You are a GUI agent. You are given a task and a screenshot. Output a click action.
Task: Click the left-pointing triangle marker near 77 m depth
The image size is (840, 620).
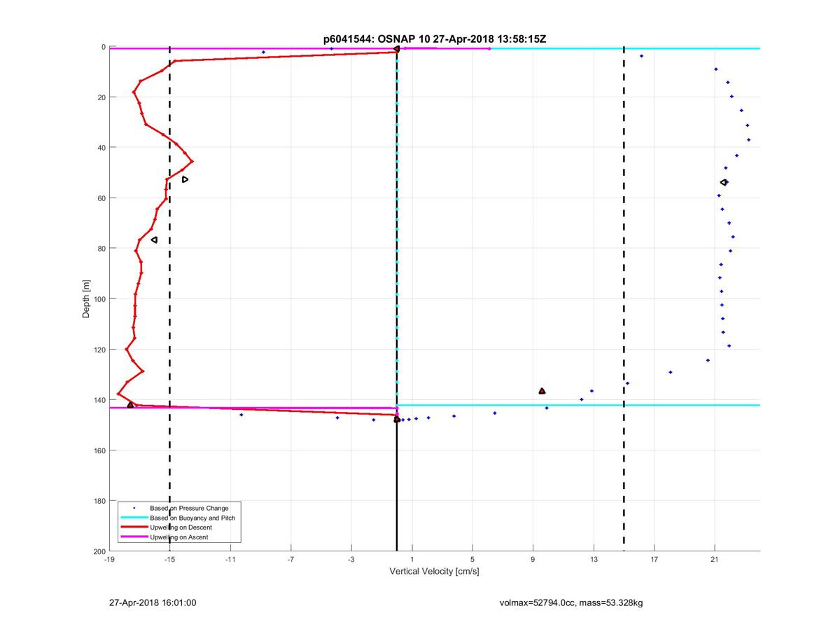(154, 240)
